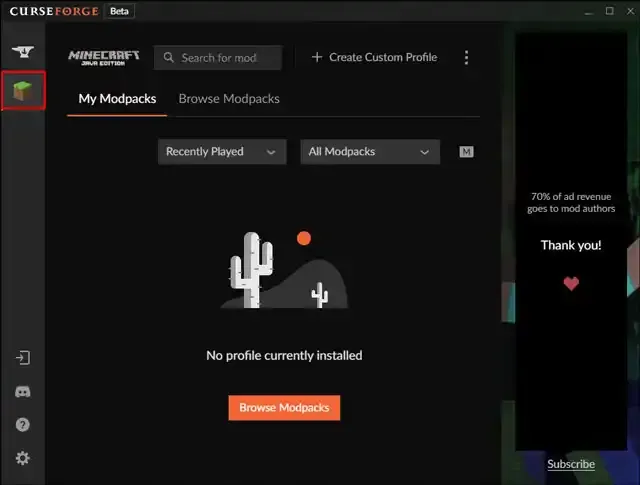Open help question mark icon
640x485 pixels.
23,425
